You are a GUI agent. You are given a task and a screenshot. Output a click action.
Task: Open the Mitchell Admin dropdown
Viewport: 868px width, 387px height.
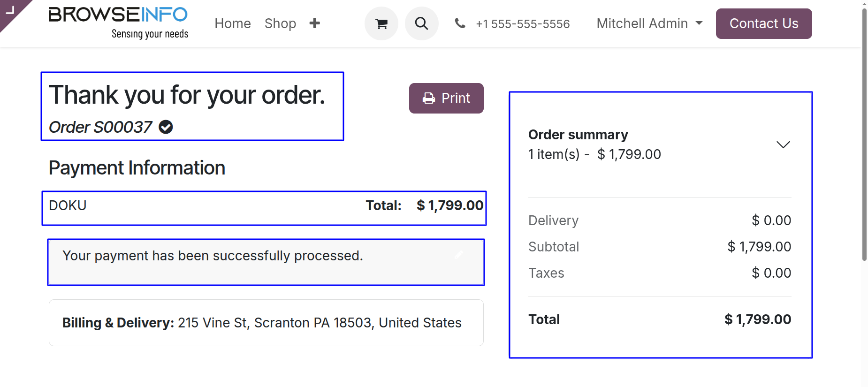pos(649,23)
